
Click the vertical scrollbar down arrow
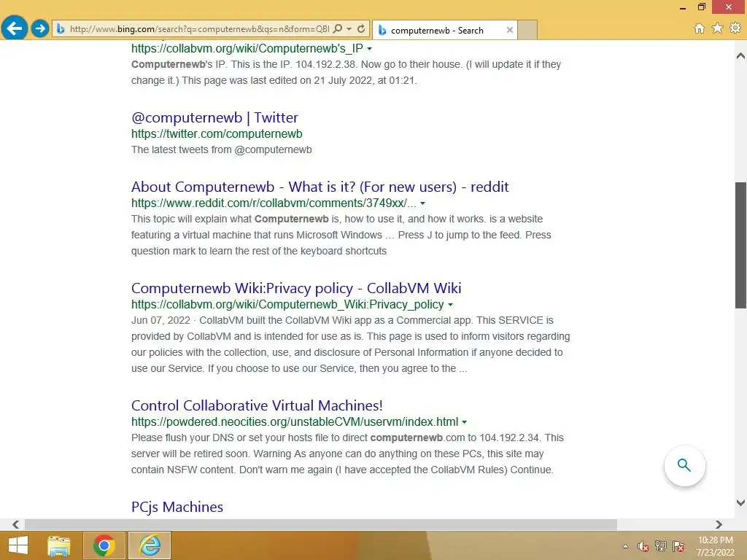(740, 502)
